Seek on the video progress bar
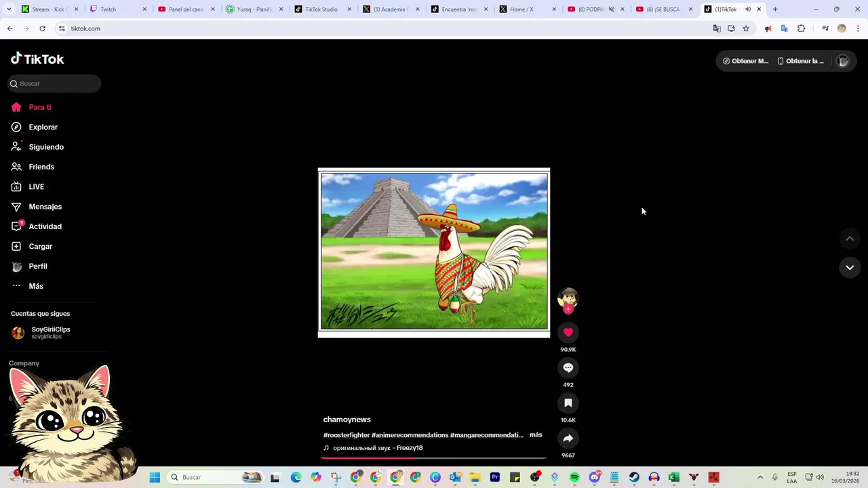Viewport: 868px width, 488px height. 434,458
